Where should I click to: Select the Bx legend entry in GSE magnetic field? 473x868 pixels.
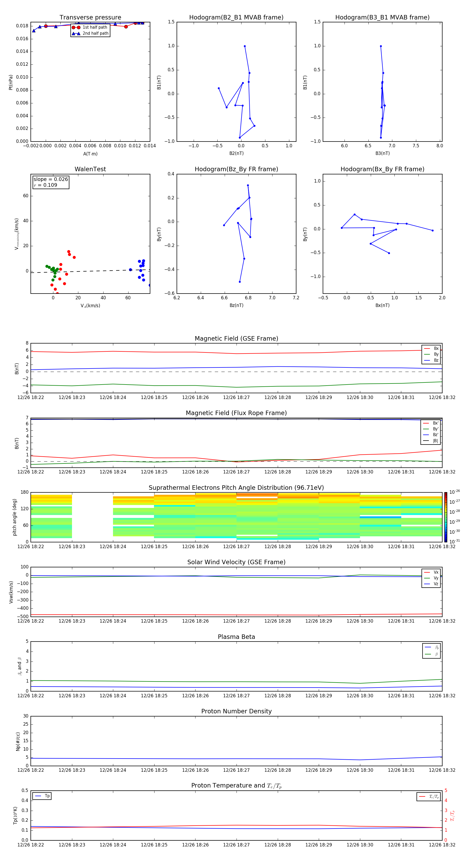click(x=431, y=349)
